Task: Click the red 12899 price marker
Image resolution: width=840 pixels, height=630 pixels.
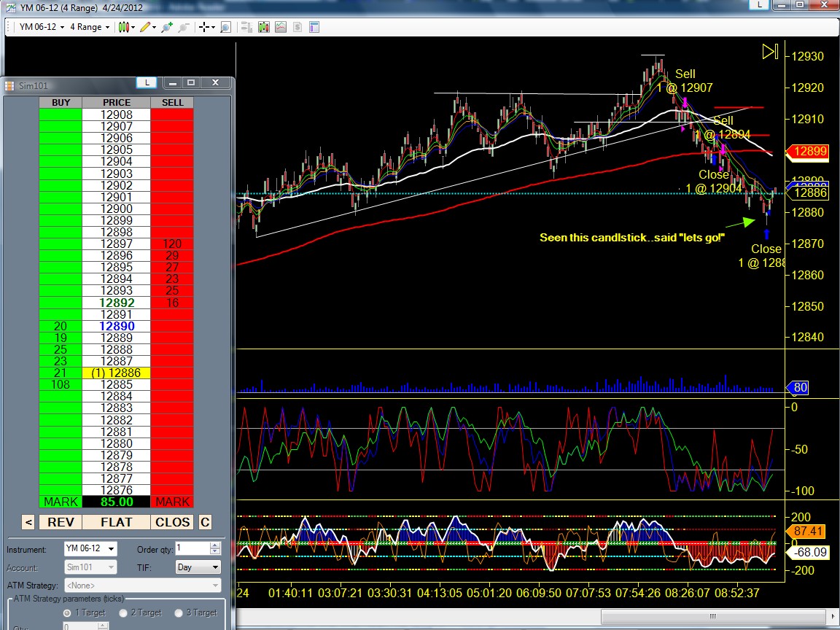Action: pos(806,152)
